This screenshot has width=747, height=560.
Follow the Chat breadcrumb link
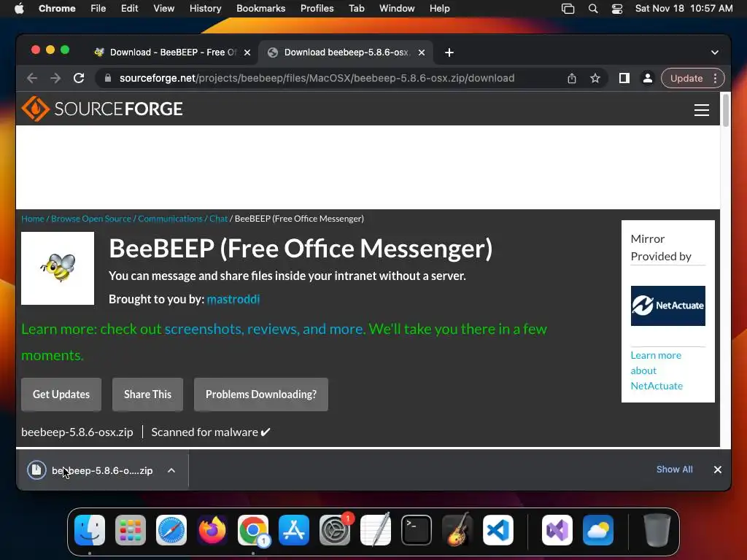click(x=219, y=219)
